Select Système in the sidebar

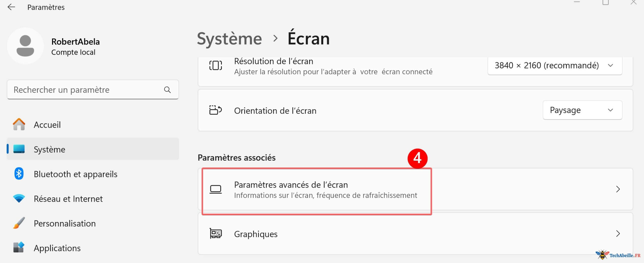click(50, 149)
